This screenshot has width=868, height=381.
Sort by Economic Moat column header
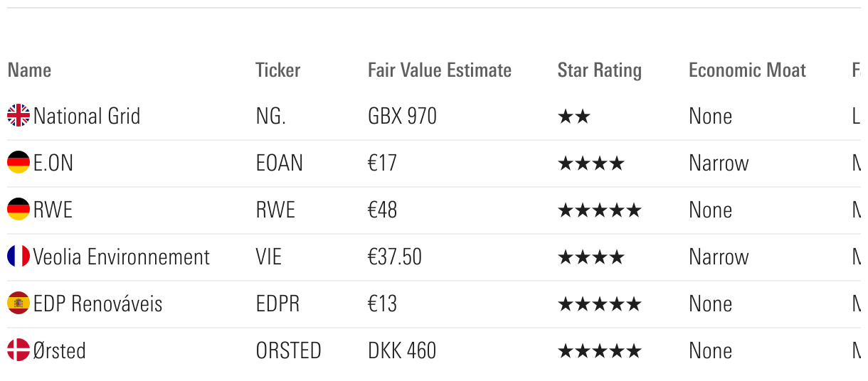pos(747,70)
